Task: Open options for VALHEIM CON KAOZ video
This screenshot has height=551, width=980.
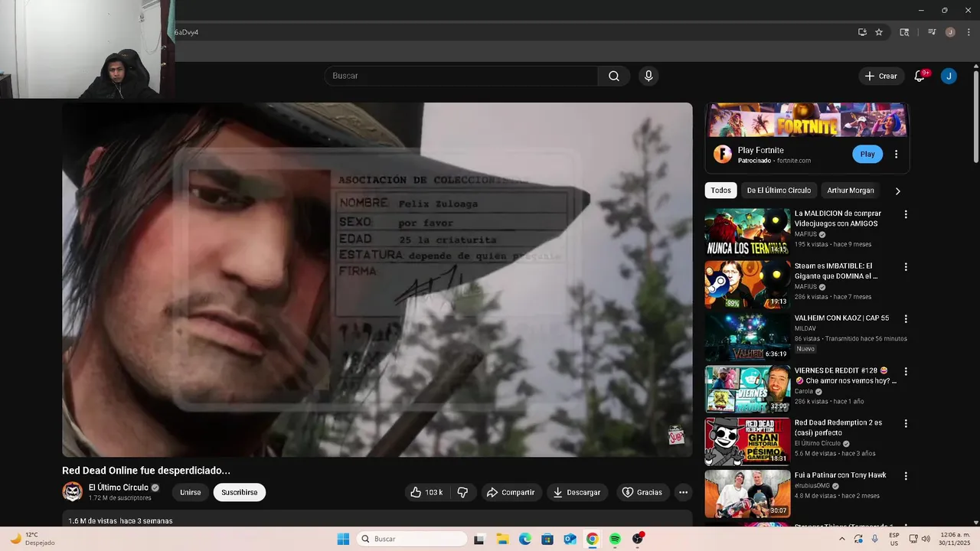Action: [906, 319]
